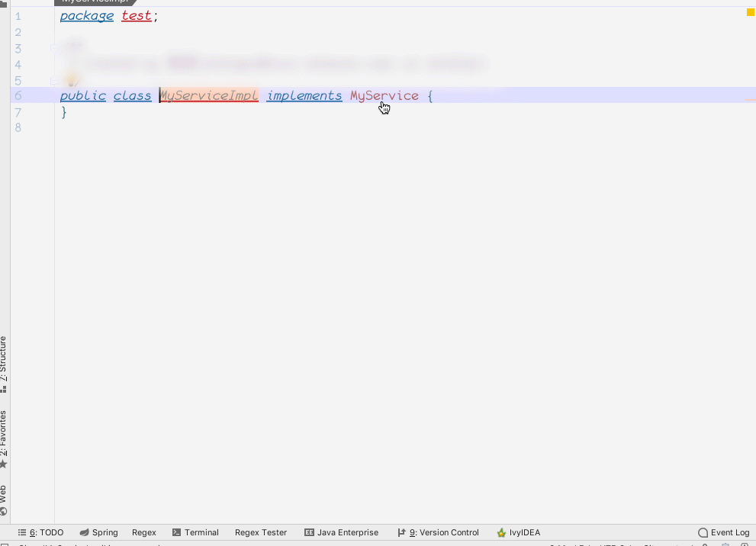
Task: Open the 2: Favorites side panel
Action: coord(3,439)
